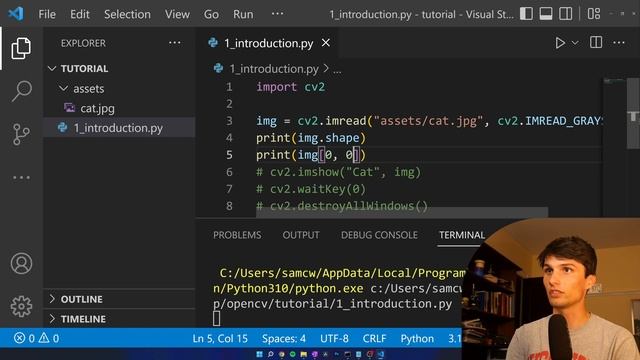Toggle the bottom panel visibility
This screenshot has height=360, width=640.
click(x=546, y=14)
